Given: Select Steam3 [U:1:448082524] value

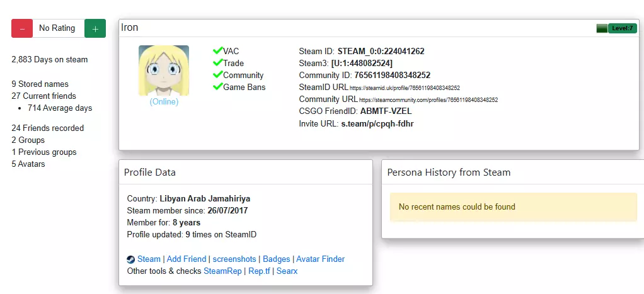Looking at the screenshot, I should (362, 63).
